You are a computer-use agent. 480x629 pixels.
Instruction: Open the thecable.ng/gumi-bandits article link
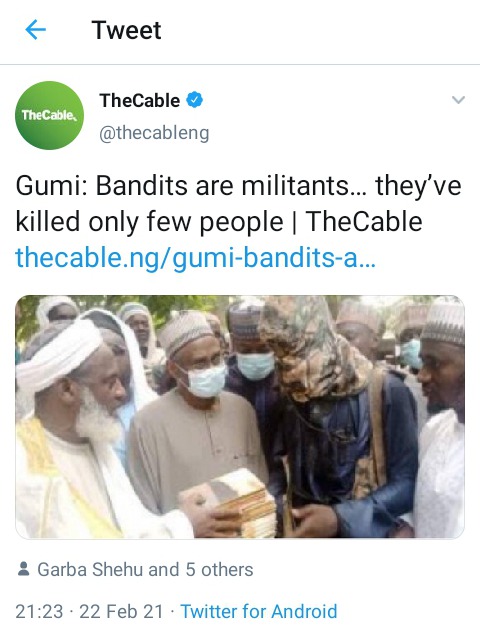pos(195,257)
